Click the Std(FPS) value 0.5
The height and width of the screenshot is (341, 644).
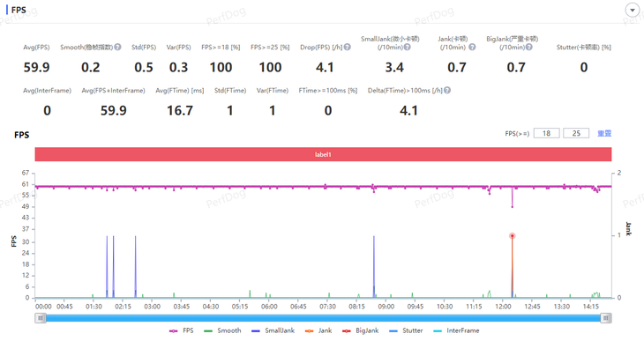tap(144, 67)
